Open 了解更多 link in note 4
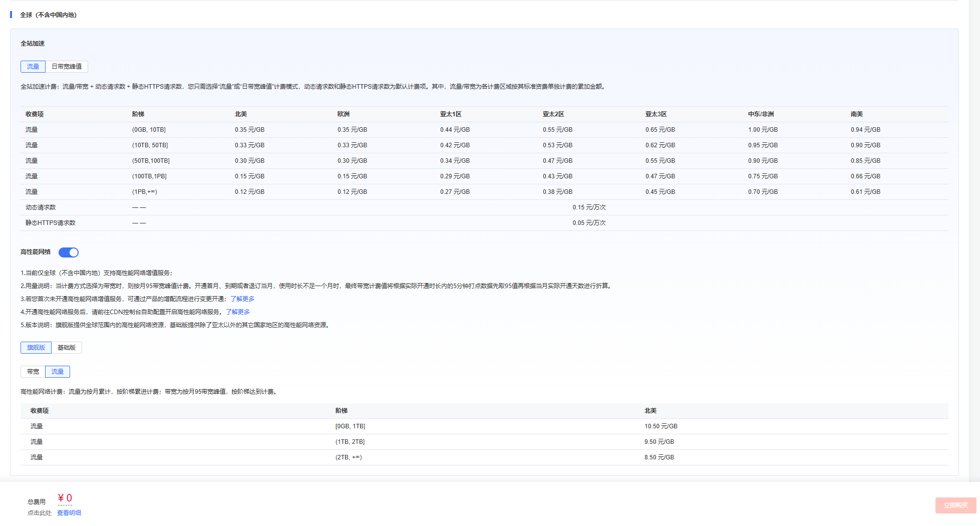Screen dimensions: 980x526 (238, 312)
